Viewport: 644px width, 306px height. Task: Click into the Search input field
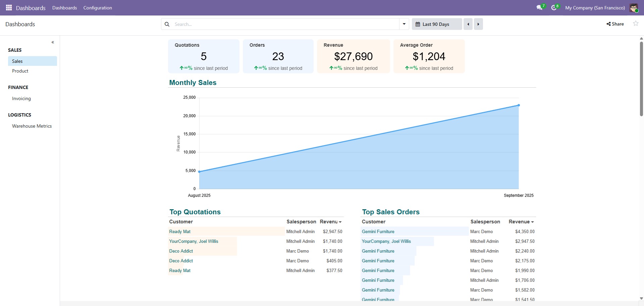(x=286, y=24)
